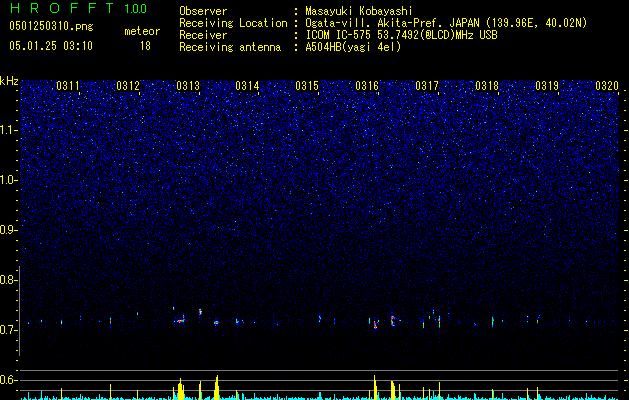
Task: Click the Observer label
Action: (203, 11)
